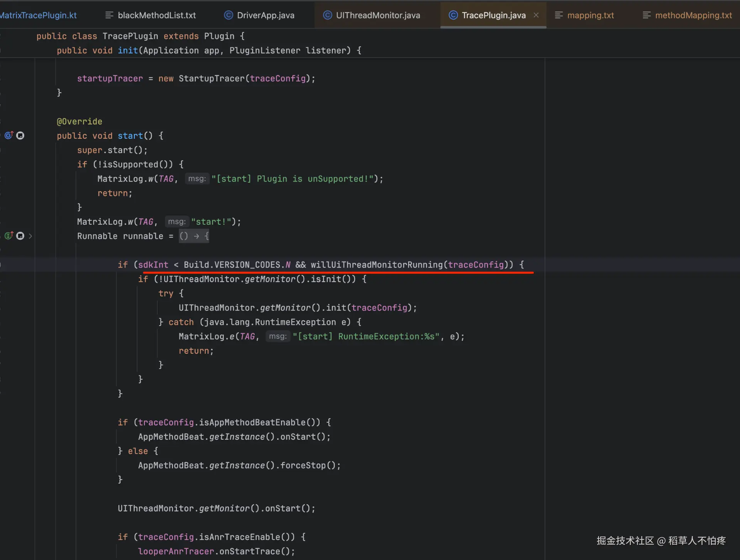The height and width of the screenshot is (560, 740).
Task: Click the white circular gutter marker beside start()
Action: click(20, 136)
